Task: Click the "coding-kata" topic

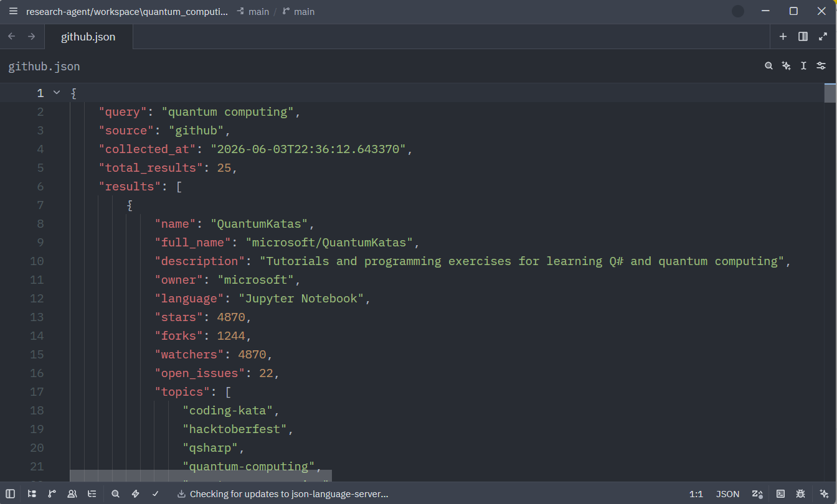Action: [228, 411]
